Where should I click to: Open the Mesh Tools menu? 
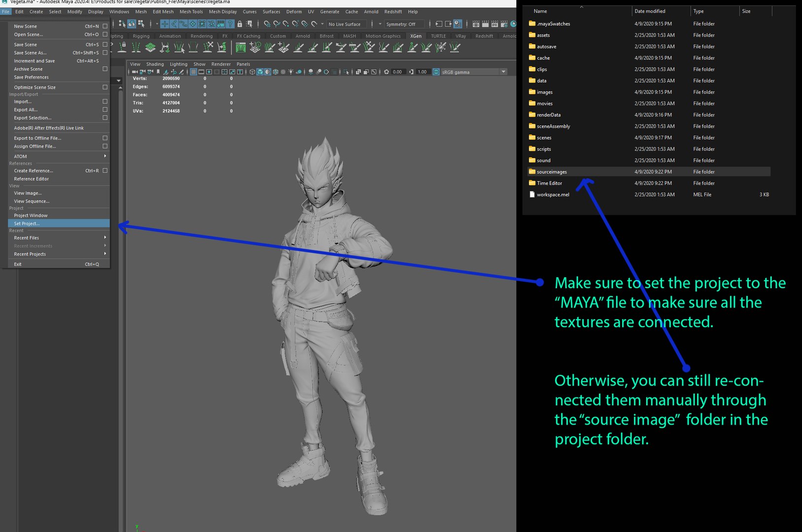[191, 12]
